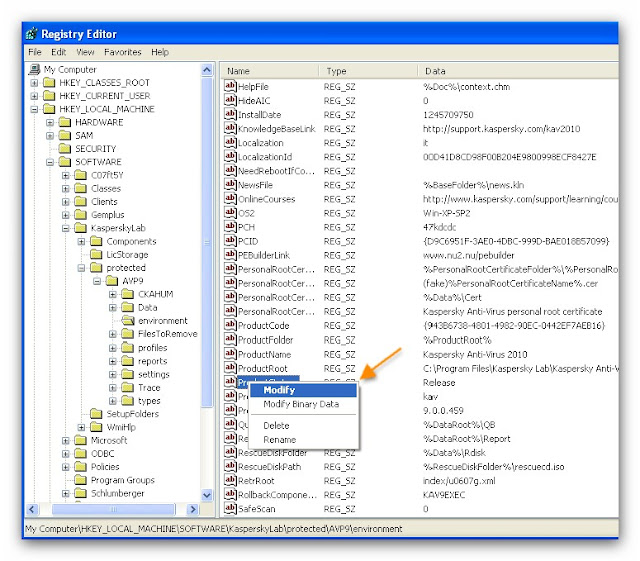Click the HKEY_CLASSES_ROOT folder icon

click(49, 83)
